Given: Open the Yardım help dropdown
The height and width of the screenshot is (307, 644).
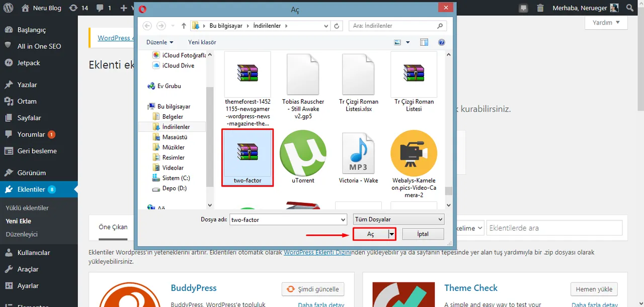Looking at the screenshot, I should [606, 23].
